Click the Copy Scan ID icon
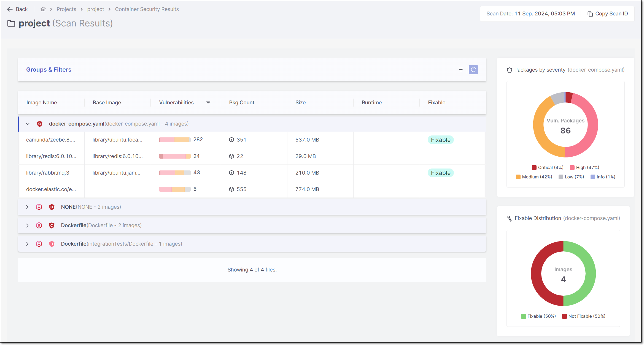This screenshot has height=345, width=644. point(590,14)
